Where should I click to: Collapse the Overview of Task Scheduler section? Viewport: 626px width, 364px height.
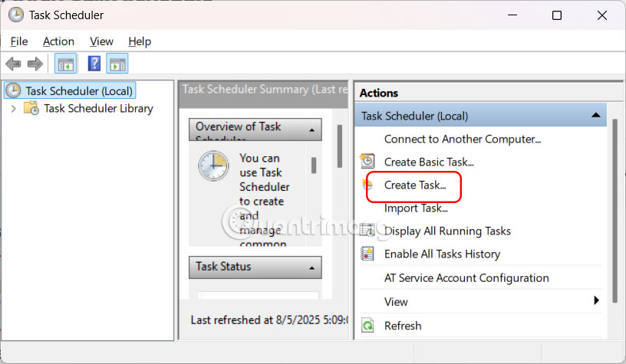pos(311,130)
